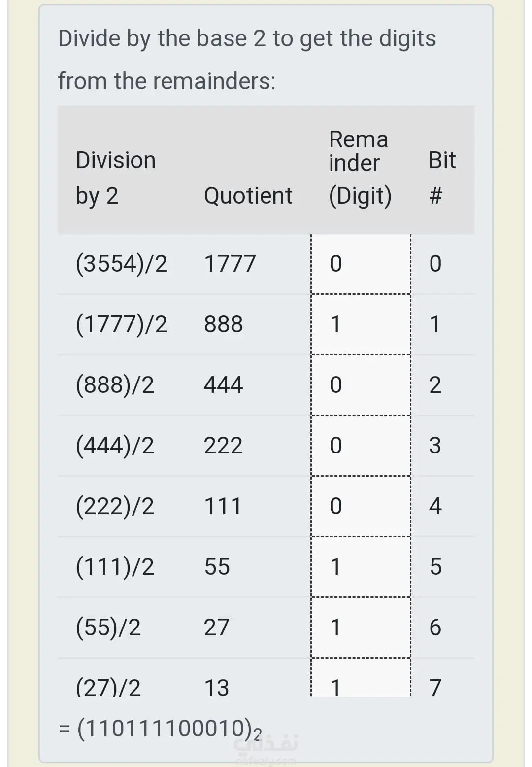Select the Bit # column header

point(442,177)
